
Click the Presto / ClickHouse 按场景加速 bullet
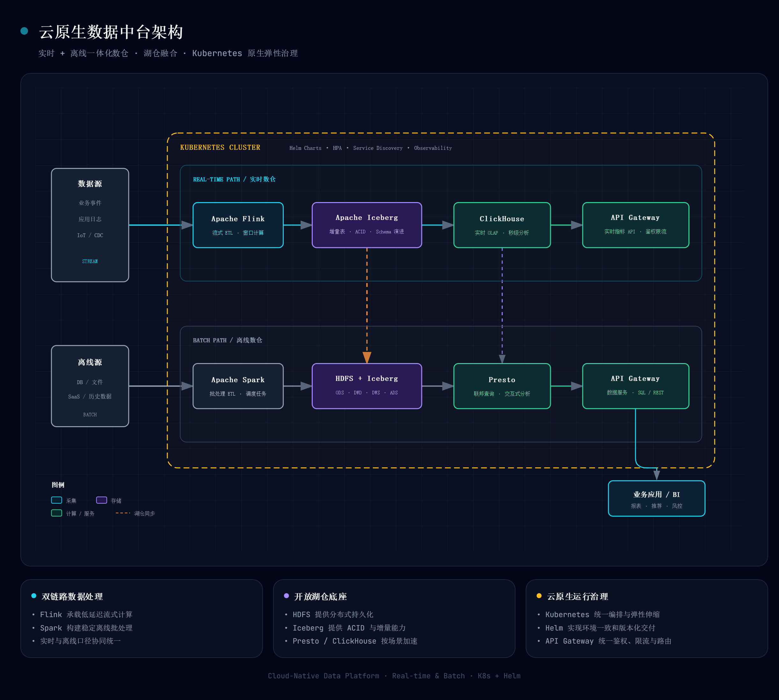355,641
